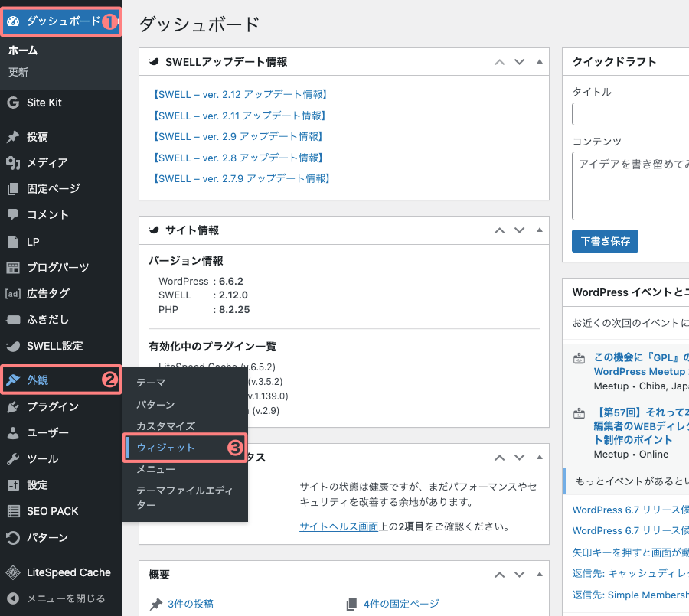Open ホーム under Dashboard
The image size is (689, 616).
pyautogui.click(x=23, y=51)
